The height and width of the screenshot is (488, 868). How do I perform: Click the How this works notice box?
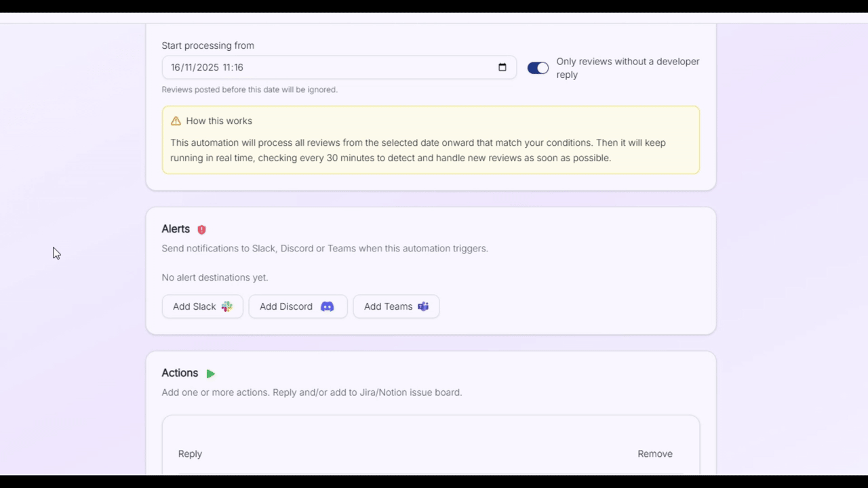click(431, 140)
